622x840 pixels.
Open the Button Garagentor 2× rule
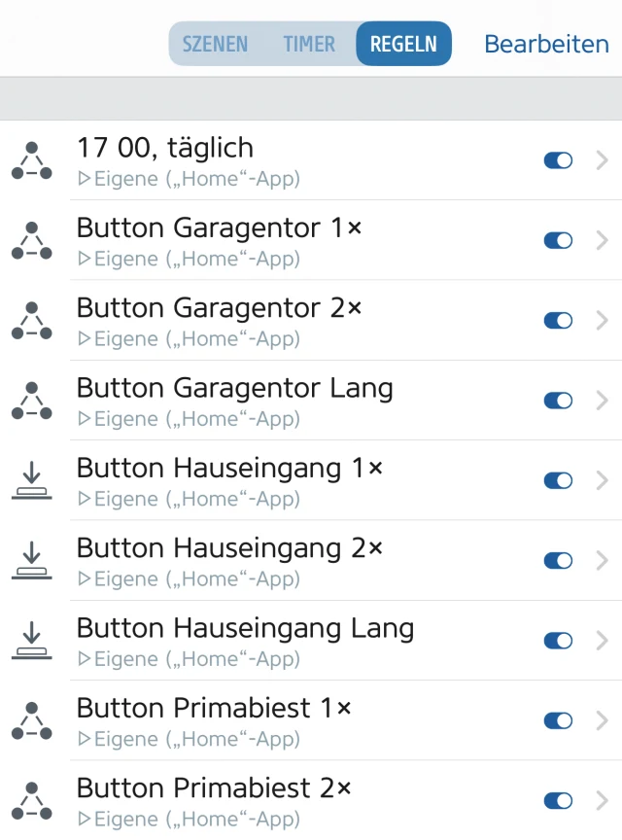[x=292, y=320]
